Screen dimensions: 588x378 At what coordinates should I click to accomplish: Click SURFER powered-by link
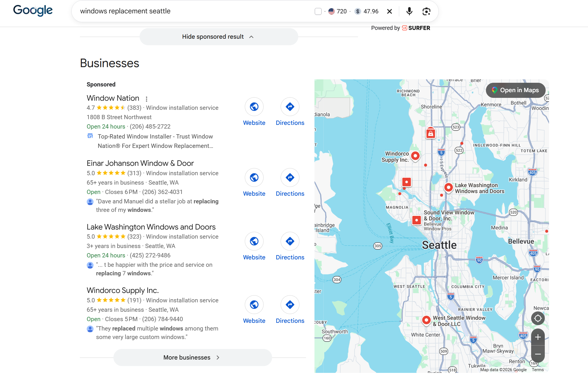point(416,28)
